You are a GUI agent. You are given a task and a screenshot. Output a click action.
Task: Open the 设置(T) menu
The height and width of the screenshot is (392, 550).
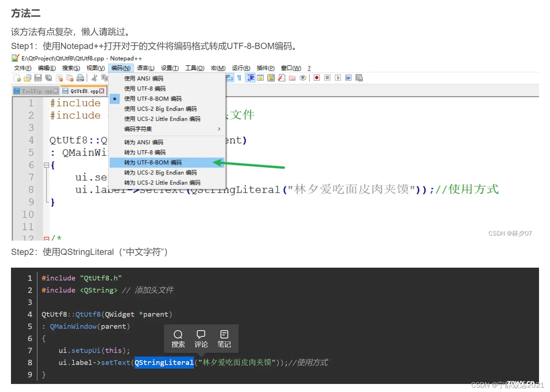[170, 68]
